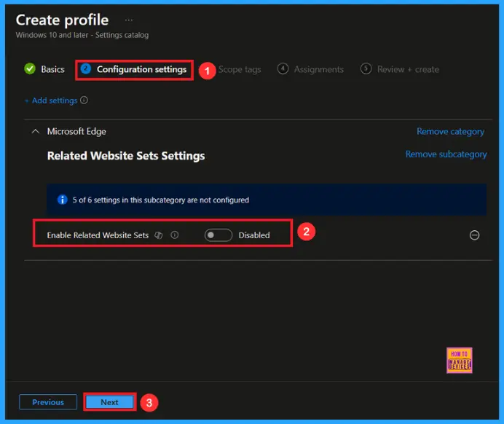Viewport: 504px width, 424px height.
Task: Click the Disabled status label
Action: point(254,235)
